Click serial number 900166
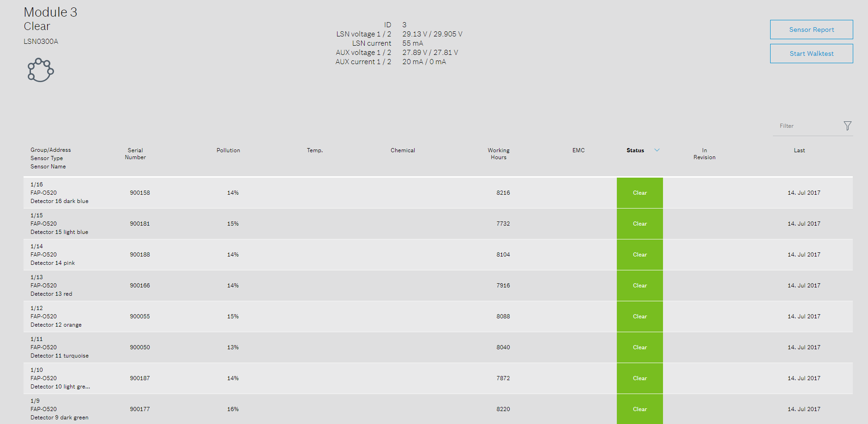This screenshot has width=868, height=424. [x=139, y=286]
